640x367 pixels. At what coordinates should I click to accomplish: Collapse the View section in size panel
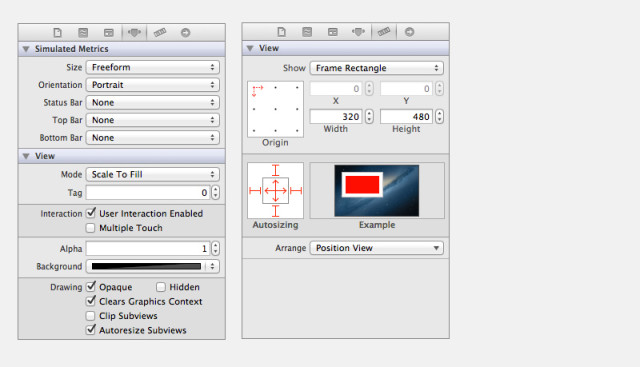click(x=250, y=48)
